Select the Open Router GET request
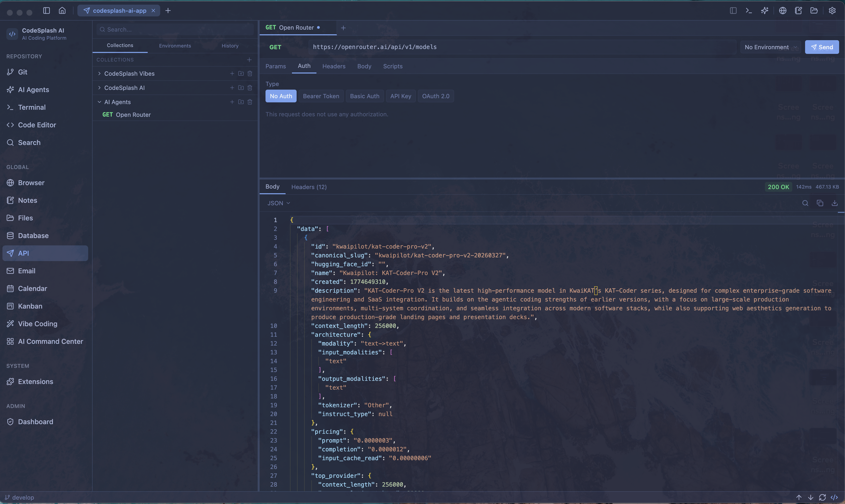 [133, 114]
